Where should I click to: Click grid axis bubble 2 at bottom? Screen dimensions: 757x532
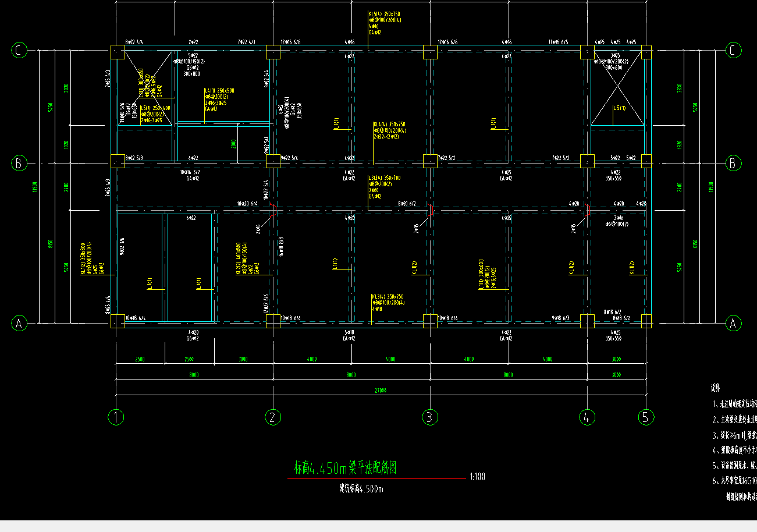coord(273,417)
